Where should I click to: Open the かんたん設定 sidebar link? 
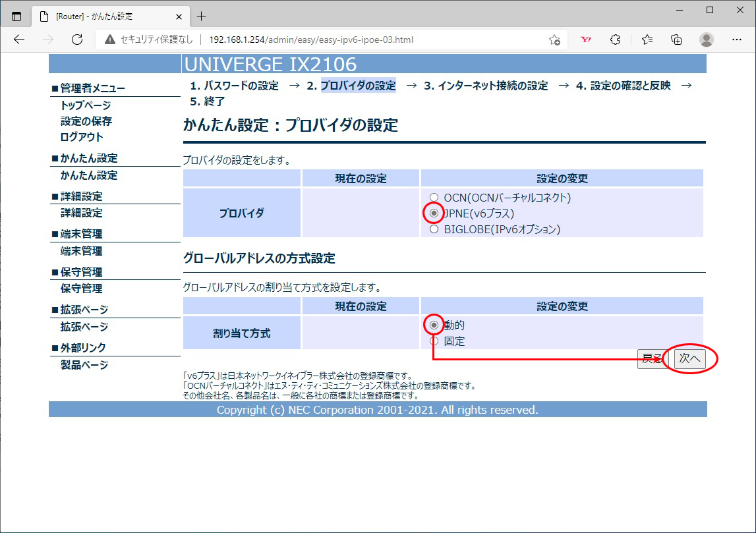(89, 175)
